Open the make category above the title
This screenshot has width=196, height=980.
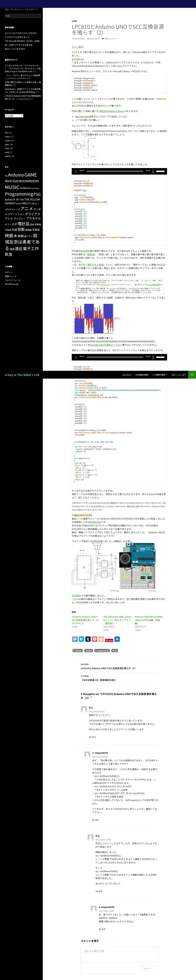coord(74,21)
